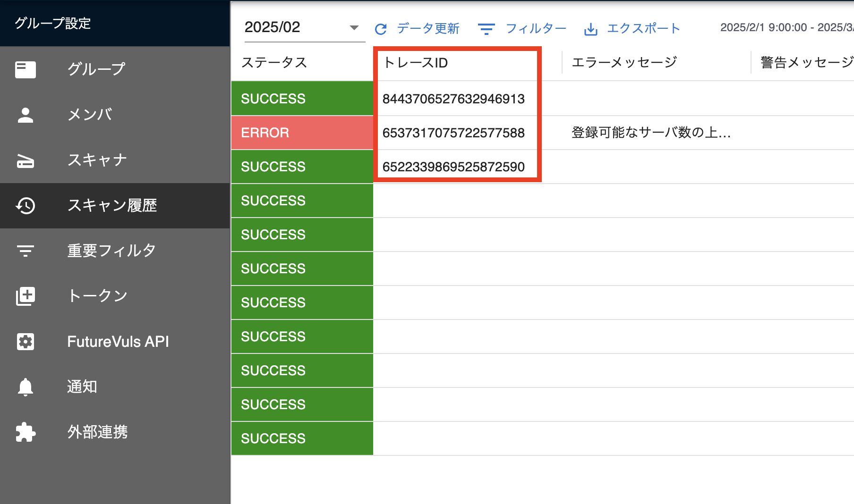Click the download icon beside エクスポート
This screenshot has width=854, height=504.
[x=590, y=29]
